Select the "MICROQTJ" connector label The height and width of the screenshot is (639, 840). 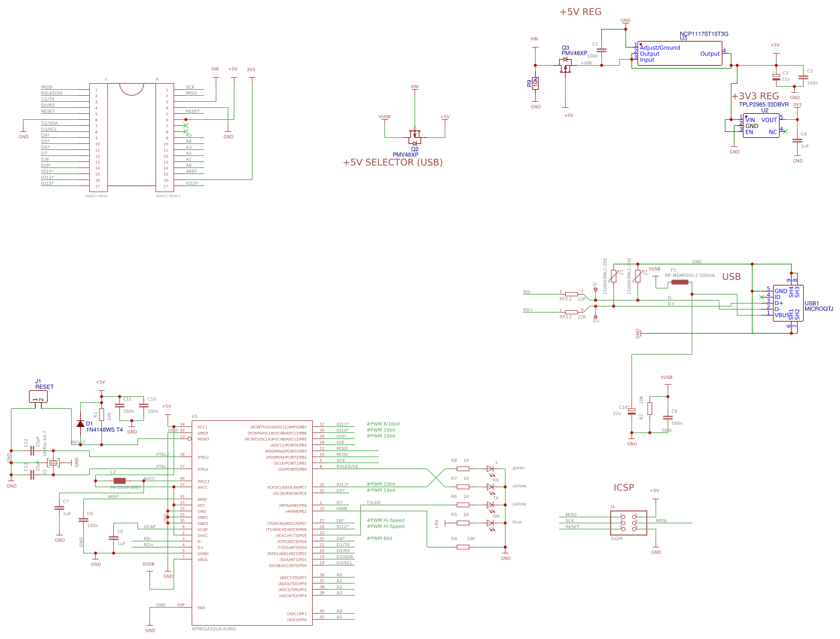819,309
